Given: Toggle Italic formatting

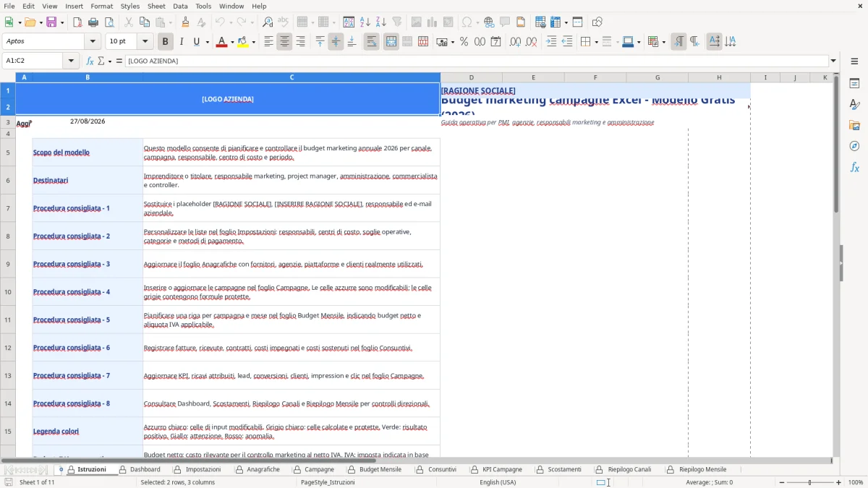Looking at the screenshot, I should [x=181, y=42].
